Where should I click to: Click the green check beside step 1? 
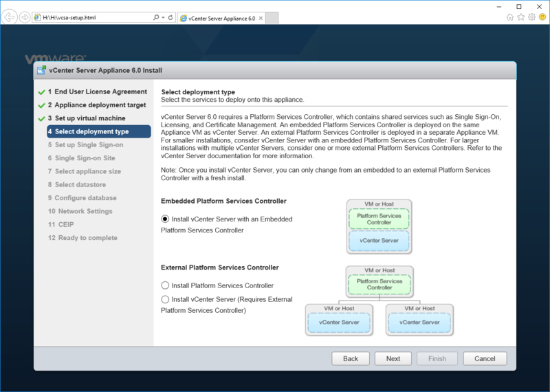click(x=41, y=92)
